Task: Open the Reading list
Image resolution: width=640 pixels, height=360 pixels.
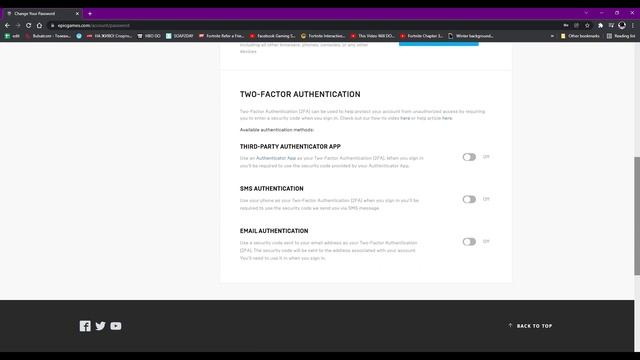Action: (621, 36)
